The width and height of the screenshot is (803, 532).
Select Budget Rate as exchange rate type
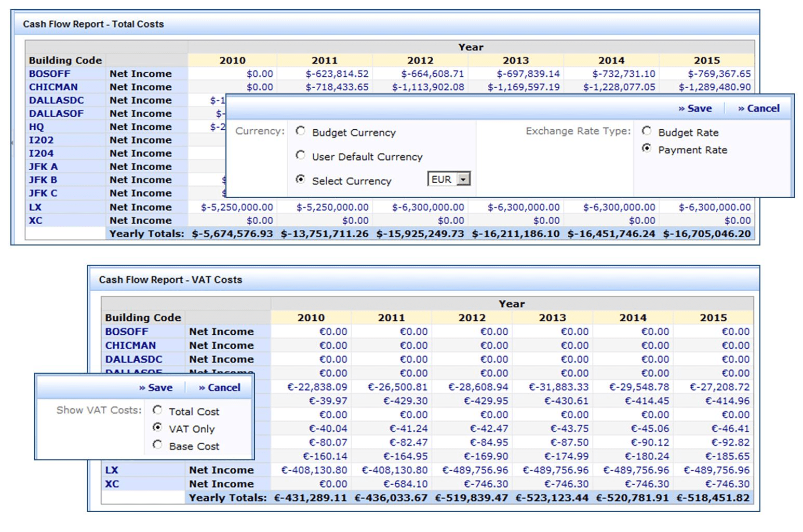[646, 132]
